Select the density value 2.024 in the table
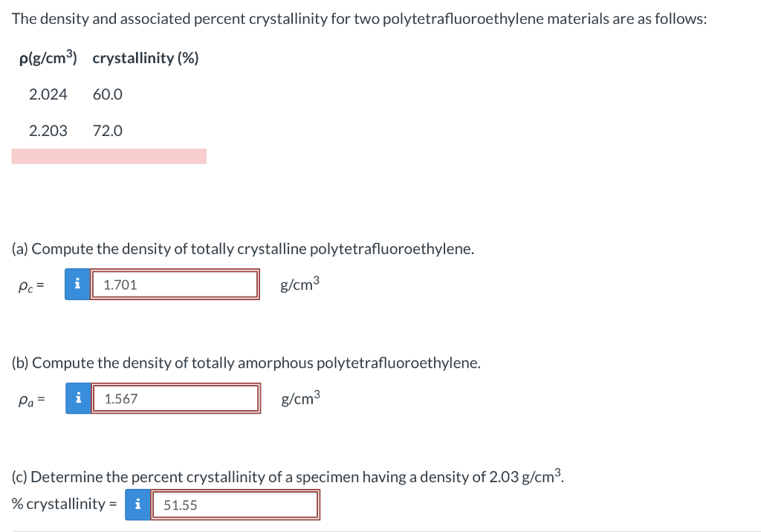 pyautogui.click(x=48, y=94)
